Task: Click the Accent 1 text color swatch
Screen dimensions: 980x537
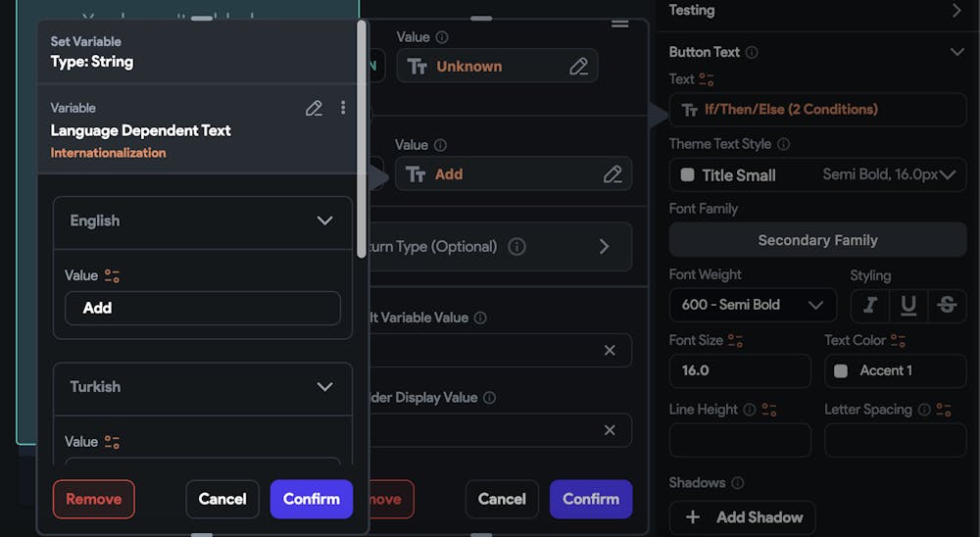Action: pos(841,370)
